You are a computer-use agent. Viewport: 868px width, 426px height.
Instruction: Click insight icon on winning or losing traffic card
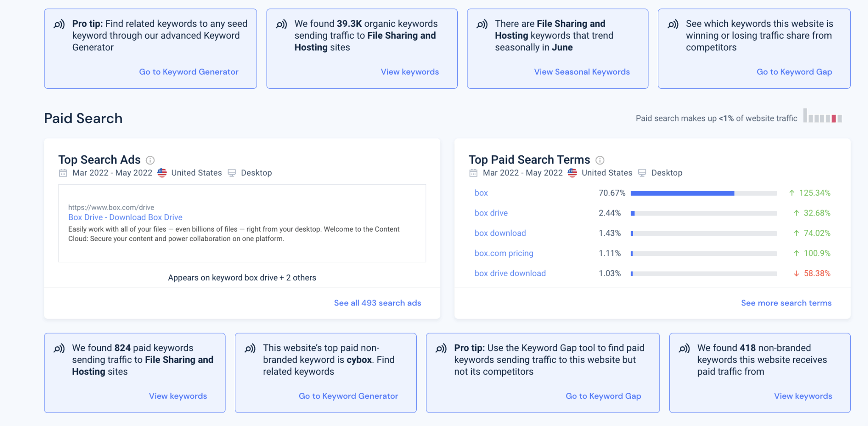673,24
